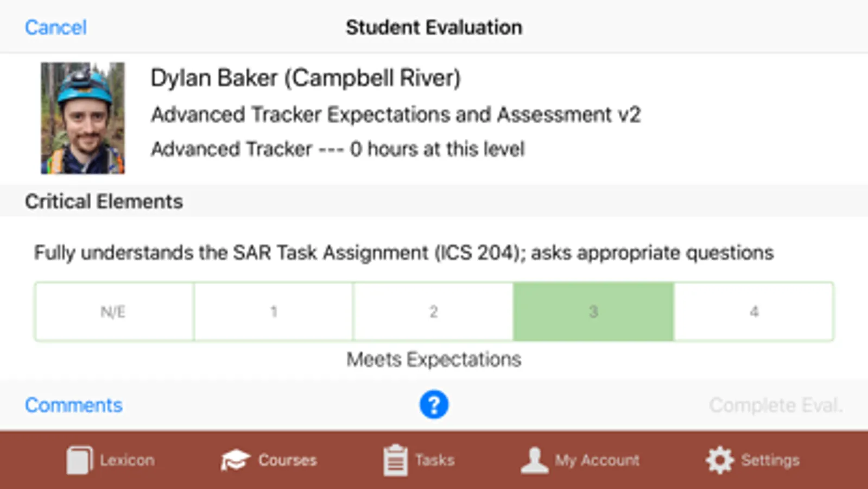Open the Lexicon book icon
The height and width of the screenshot is (489, 868).
pos(79,460)
